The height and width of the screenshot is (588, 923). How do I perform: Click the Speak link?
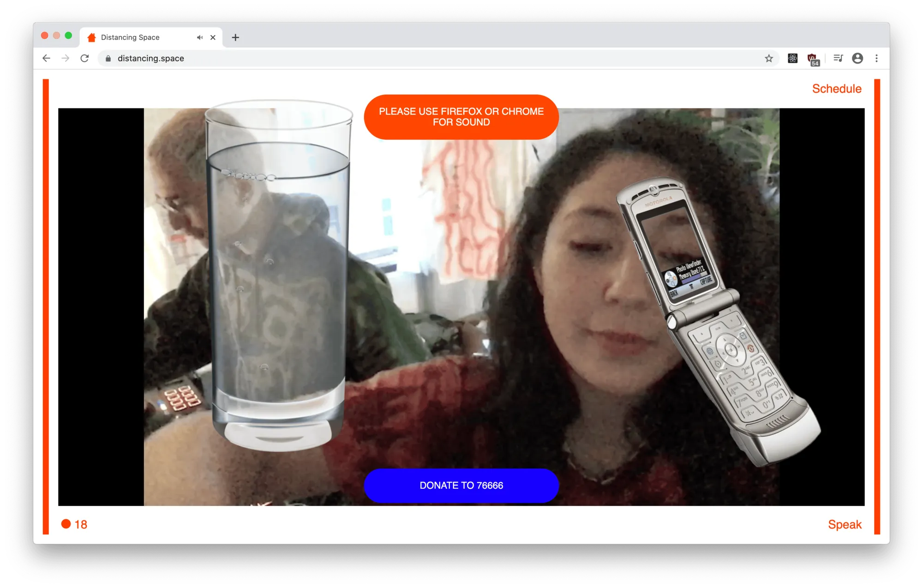point(844,524)
